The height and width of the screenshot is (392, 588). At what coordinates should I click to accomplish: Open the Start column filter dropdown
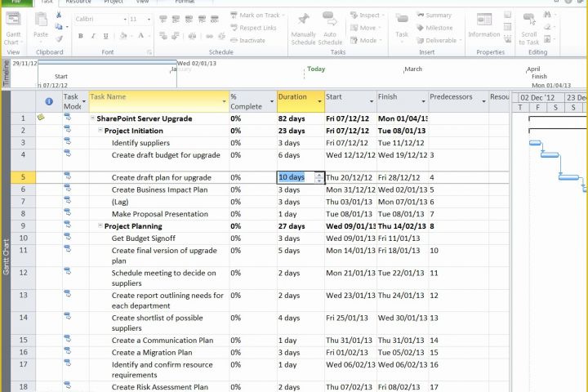point(372,101)
